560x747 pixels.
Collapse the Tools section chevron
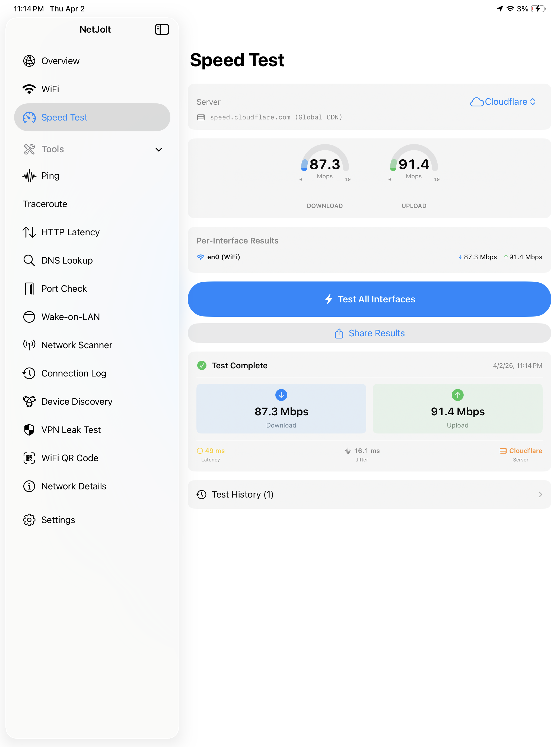[x=159, y=149]
